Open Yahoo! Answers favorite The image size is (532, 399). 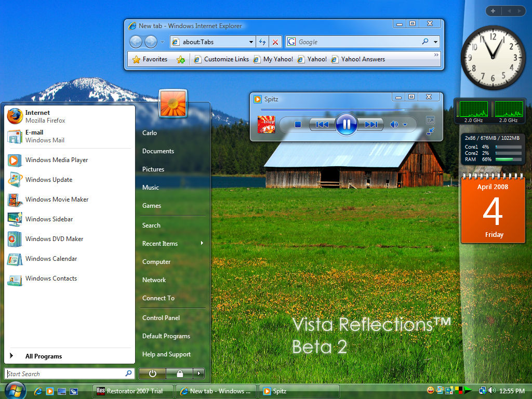tap(358, 59)
